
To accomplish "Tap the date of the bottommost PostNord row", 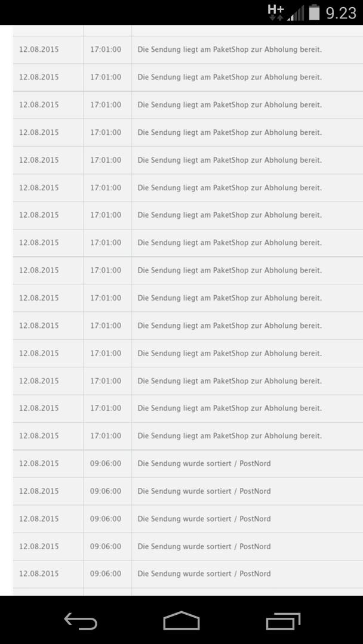I will (x=39, y=574).
